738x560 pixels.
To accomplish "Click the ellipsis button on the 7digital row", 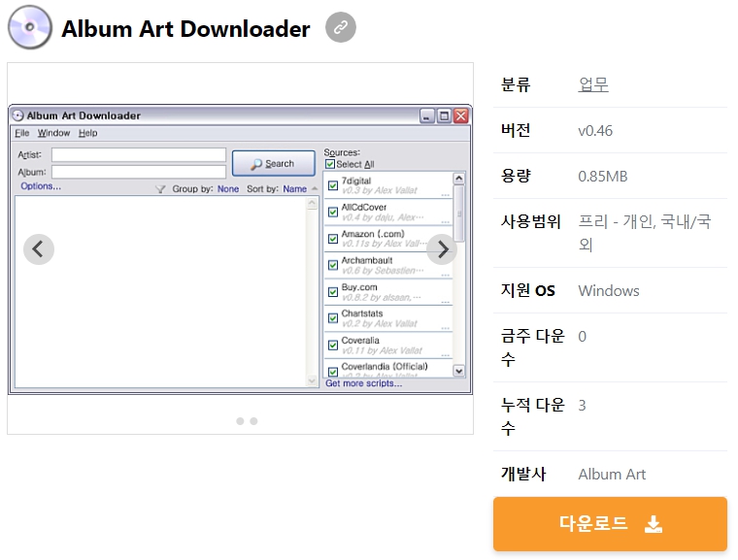I will 446,194.
